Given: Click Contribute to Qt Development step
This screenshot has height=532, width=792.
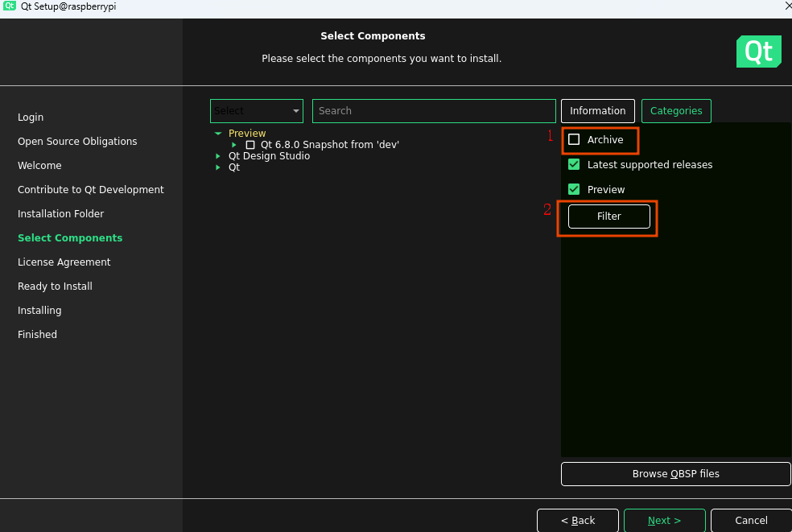Looking at the screenshot, I should (90, 190).
